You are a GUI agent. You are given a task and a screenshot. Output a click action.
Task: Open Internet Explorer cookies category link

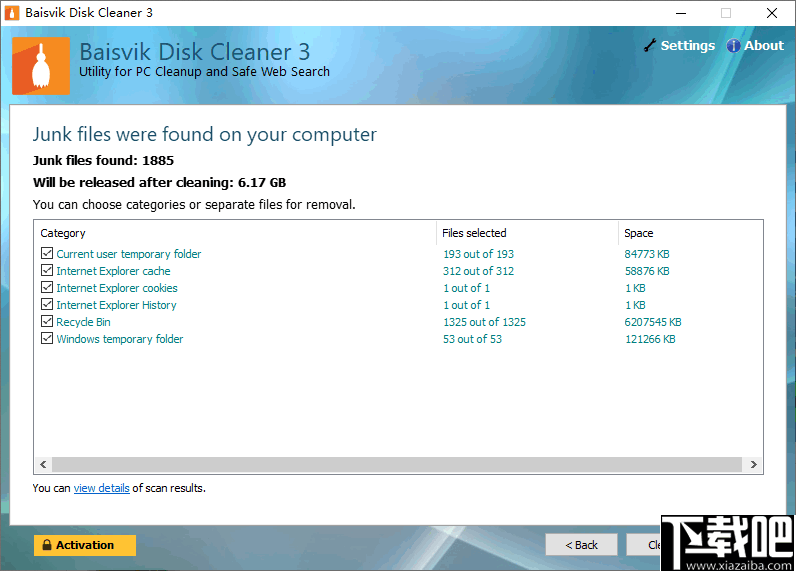117,288
